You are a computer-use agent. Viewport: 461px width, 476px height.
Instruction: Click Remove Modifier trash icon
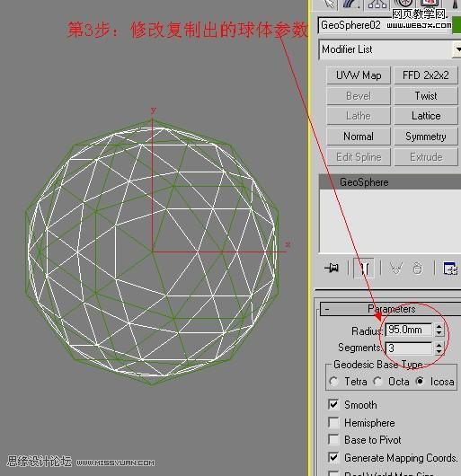[418, 268]
